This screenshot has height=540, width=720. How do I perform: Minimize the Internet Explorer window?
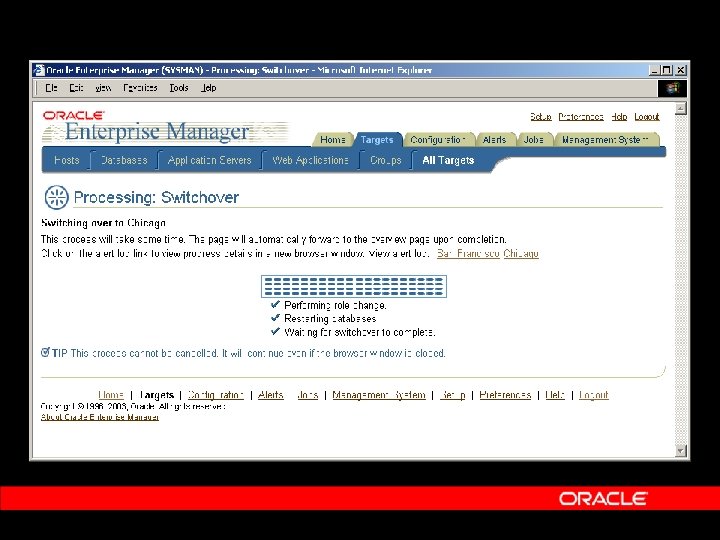[655, 70]
